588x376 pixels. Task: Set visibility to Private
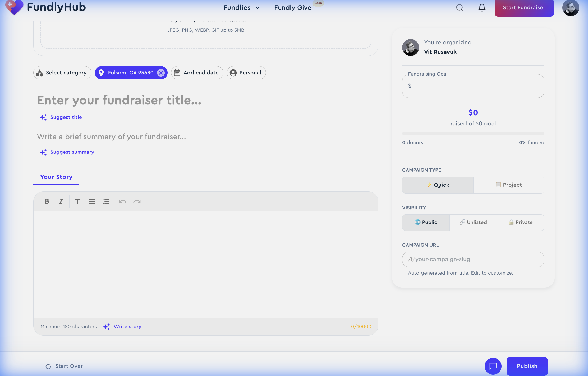coord(520,222)
